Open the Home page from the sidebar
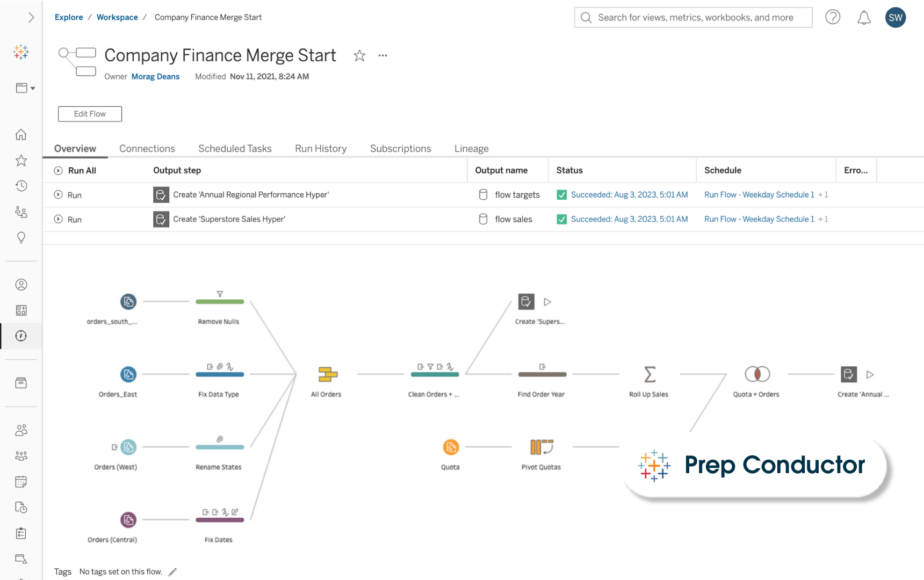 pyautogui.click(x=21, y=134)
